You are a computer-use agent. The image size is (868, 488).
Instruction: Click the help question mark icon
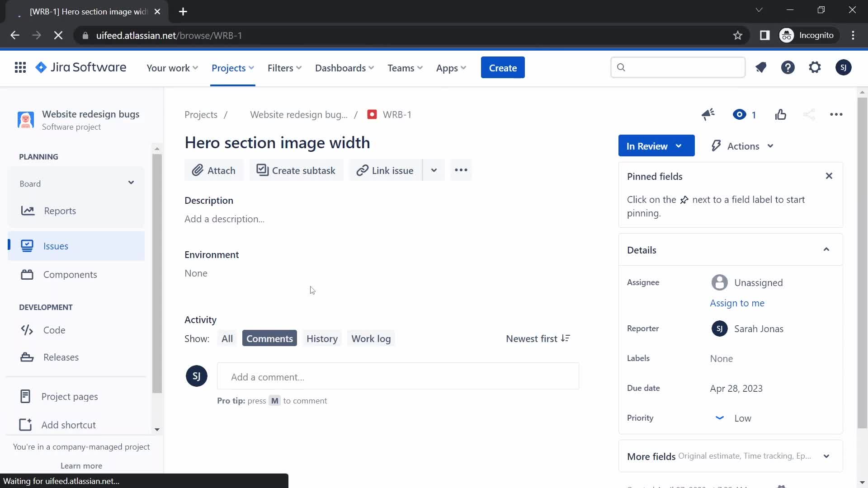point(789,67)
